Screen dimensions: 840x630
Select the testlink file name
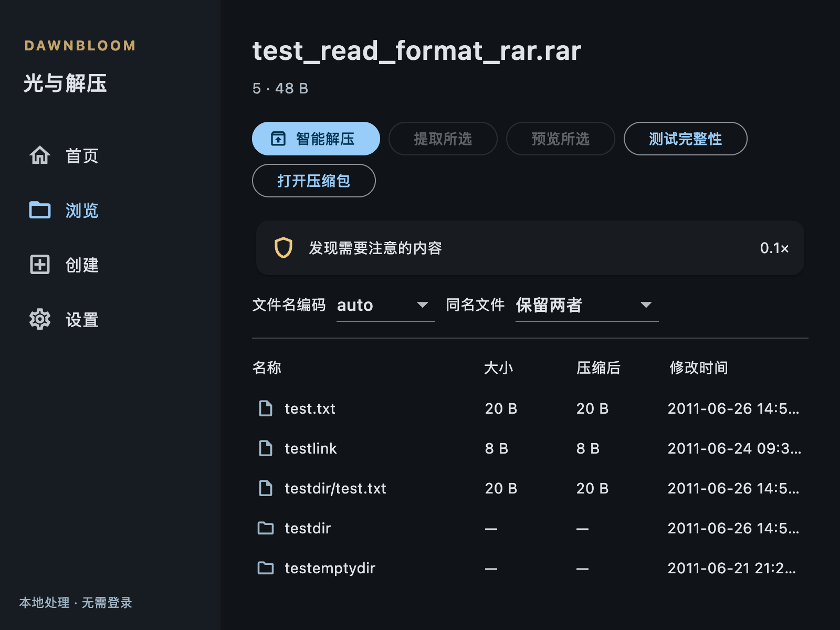311,448
